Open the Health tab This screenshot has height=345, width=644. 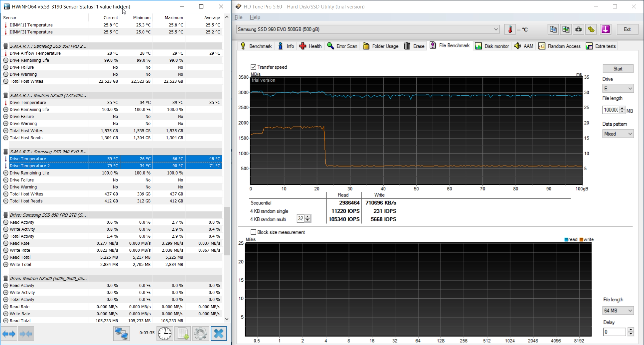(x=311, y=46)
